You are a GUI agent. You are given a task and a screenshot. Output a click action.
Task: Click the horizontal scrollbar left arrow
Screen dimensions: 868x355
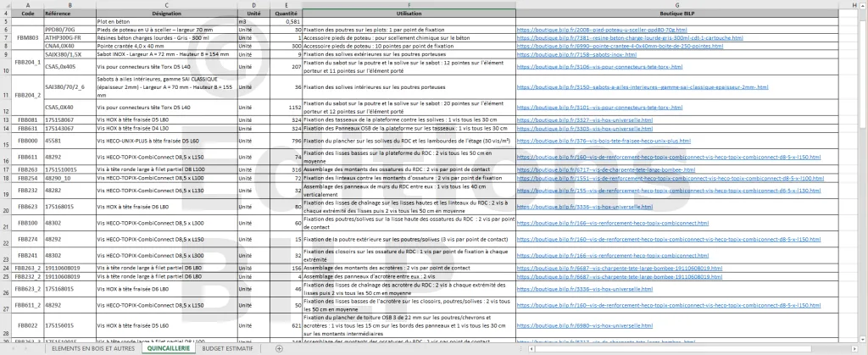[x=531, y=348]
